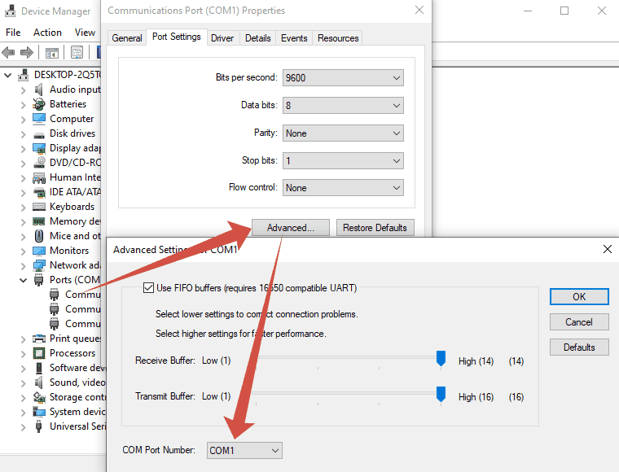Select the Monitors icon

click(x=39, y=251)
